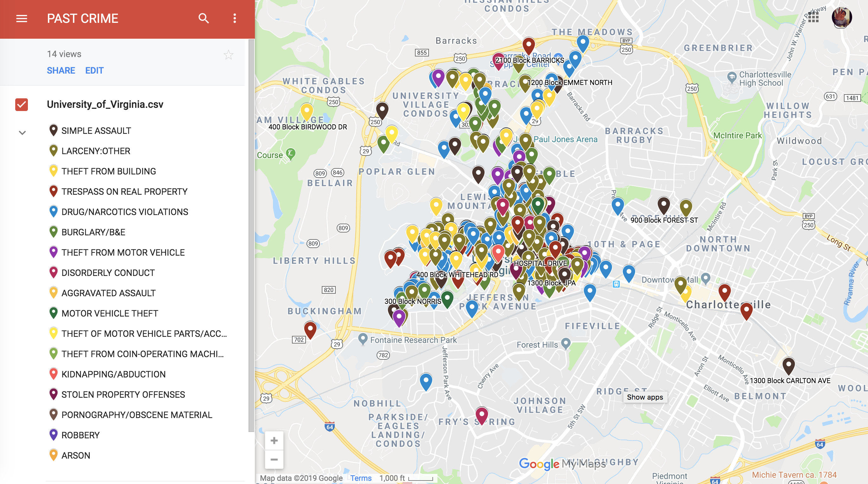Image resolution: width=868 pixels, height=484 pixels.
Task: Zoom in using the plus control
Action: tap(274, 441)
